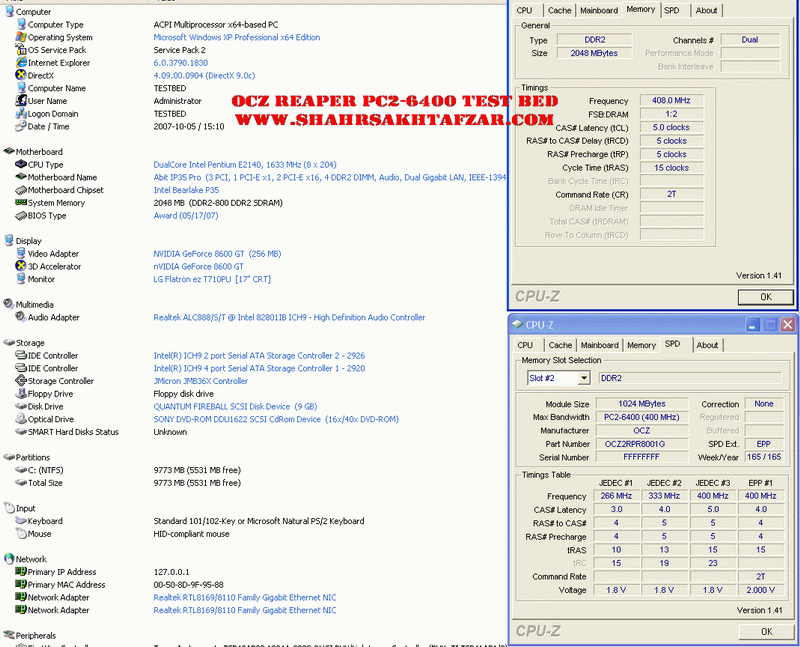Switch to Memory tab in lower CPU-Z window
Viewport: 800px width, 647px height.
641,345
